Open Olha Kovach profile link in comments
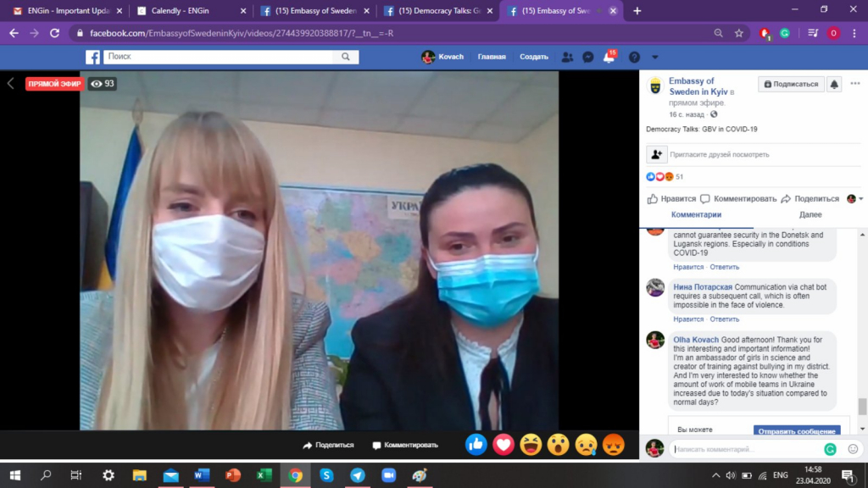 click(696, 340)
